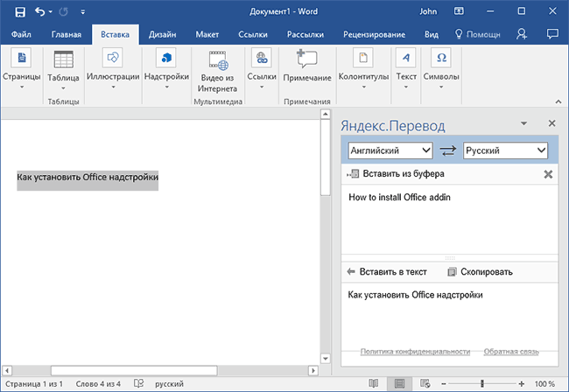Add a comment with Примечание

307,66
